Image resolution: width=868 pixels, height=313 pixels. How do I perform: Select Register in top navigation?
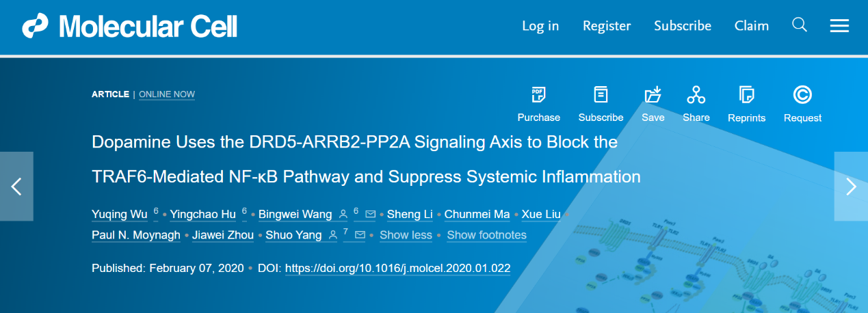point(607,26)
